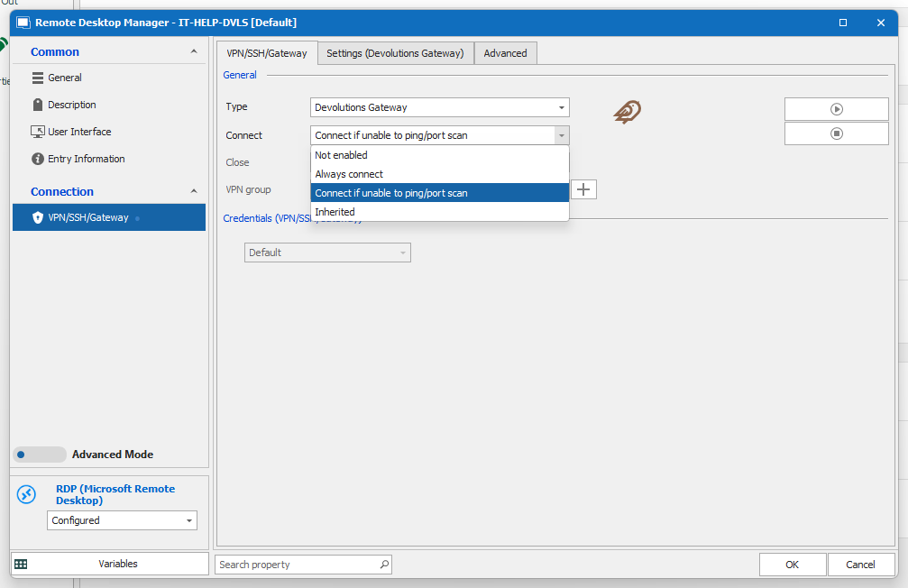This screenshot has width=908, height=588.
Task: Click the Variables grid icon
Action: (x=21, y=564)
